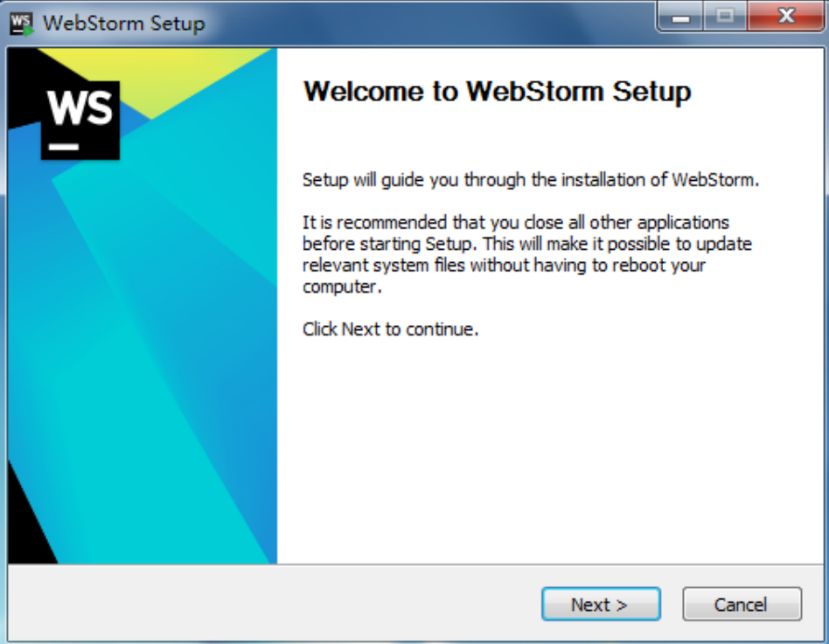Screen dimensions: 829x644
Task: Click the black WS logo on the banner
Action: [x=80, y=121]
